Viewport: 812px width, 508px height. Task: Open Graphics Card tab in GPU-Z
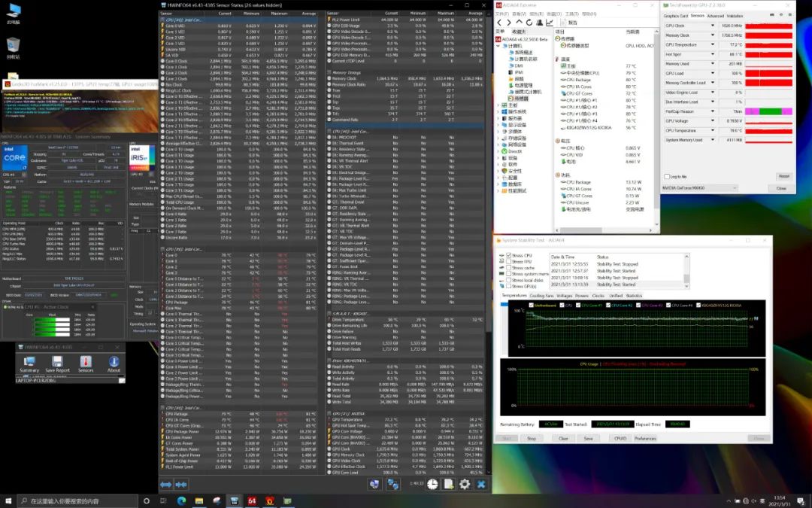pos(675,15)
